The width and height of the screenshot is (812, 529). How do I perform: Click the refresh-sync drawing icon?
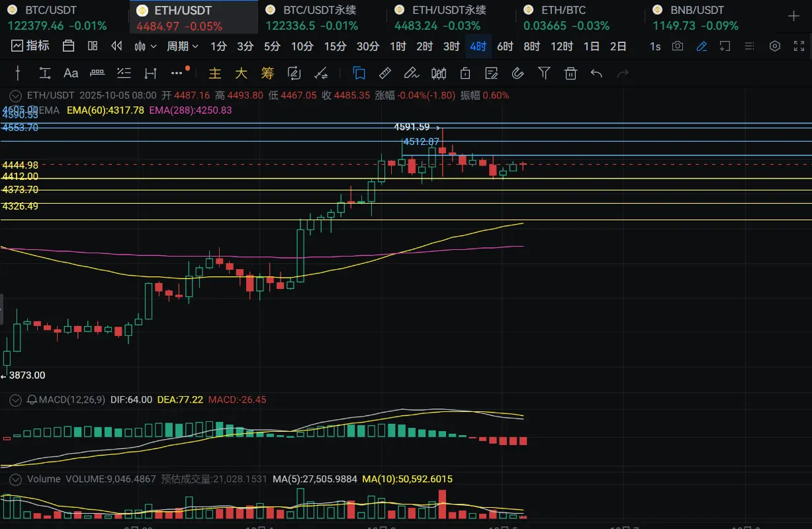[294, 73]
